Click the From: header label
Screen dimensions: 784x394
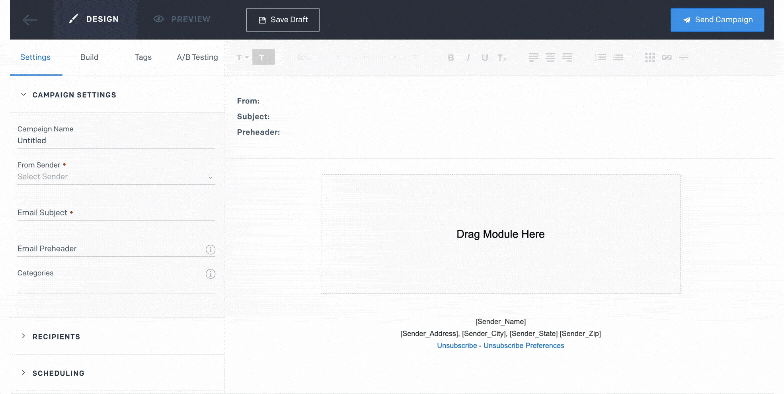(x=248, y=101)
